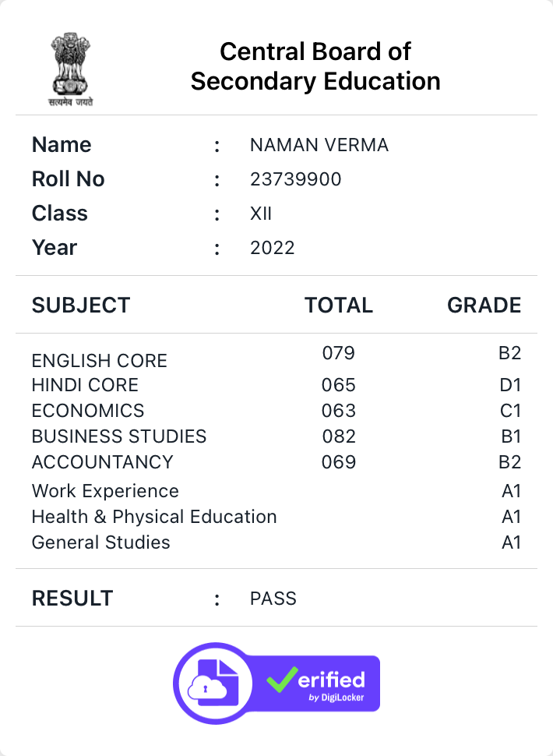The width and height of the screenshot is (553, 756).
Task: Select the BUSINESS STUDIES subject row
Action: pos(276,436)
